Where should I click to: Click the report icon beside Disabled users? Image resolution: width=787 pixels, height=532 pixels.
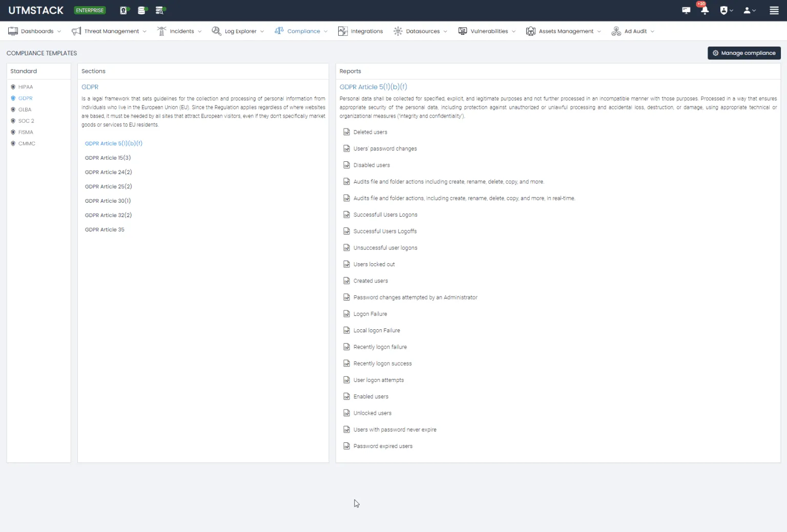(346, 165)
